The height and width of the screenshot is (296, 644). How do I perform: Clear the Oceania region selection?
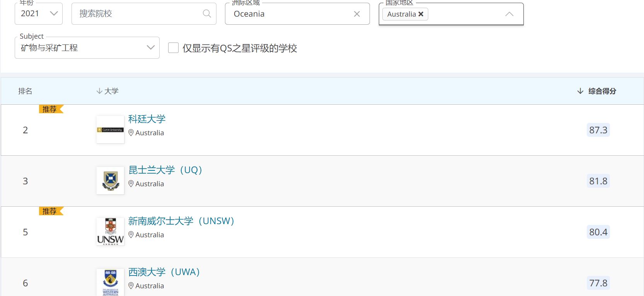357,14
